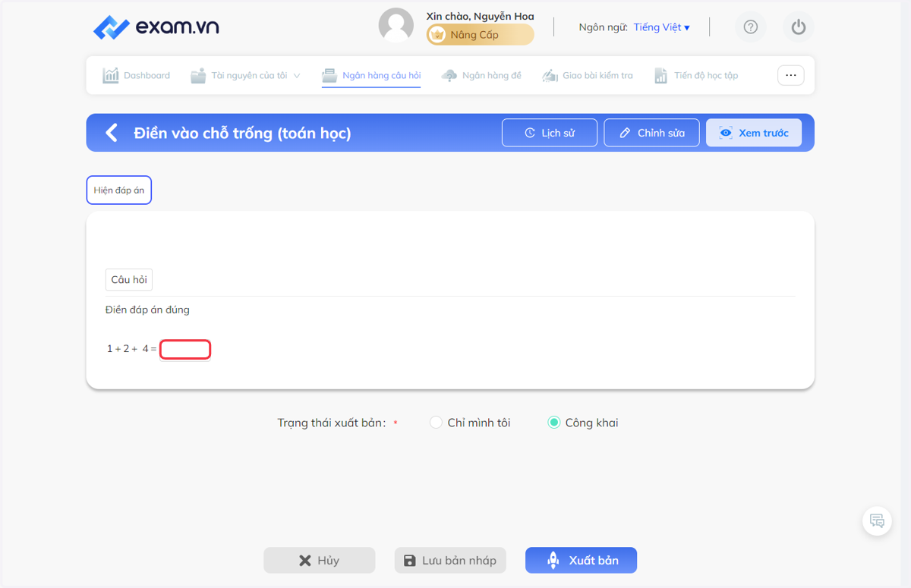Open the Giao bài kiểm tra tab

588,75
